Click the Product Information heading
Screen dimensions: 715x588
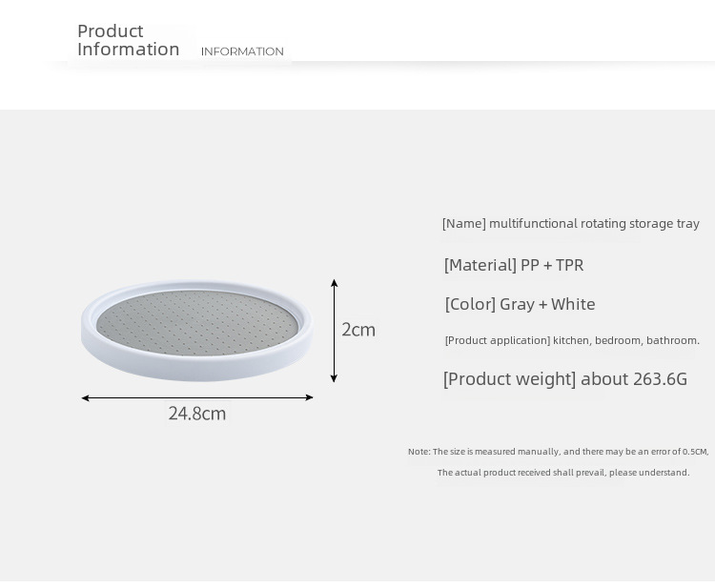tap(128, 40)
